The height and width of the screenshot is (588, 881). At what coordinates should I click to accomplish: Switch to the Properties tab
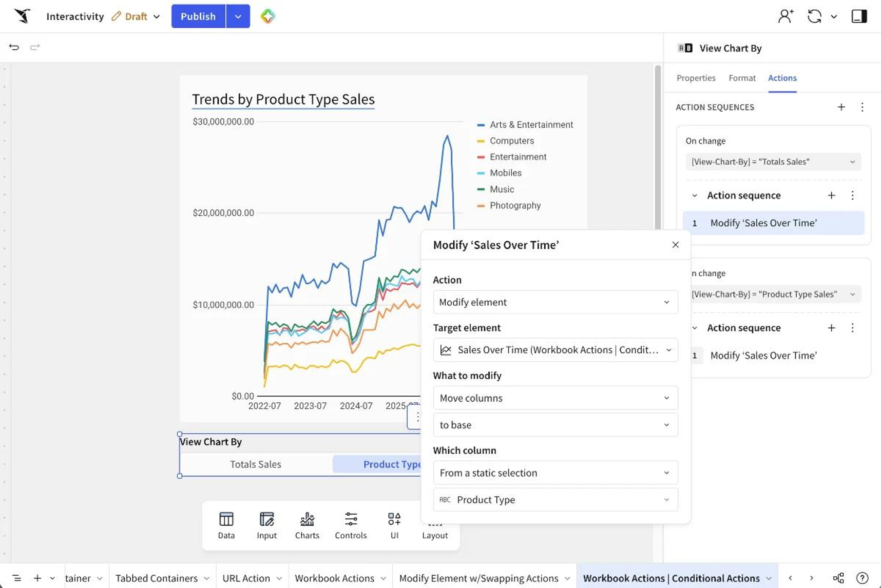coord(696,78)
